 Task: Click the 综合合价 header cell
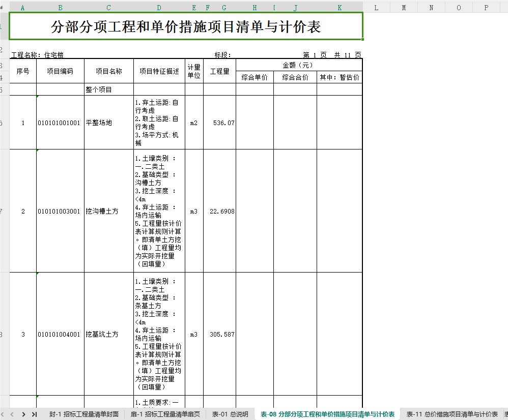click(x=295, y=77)
